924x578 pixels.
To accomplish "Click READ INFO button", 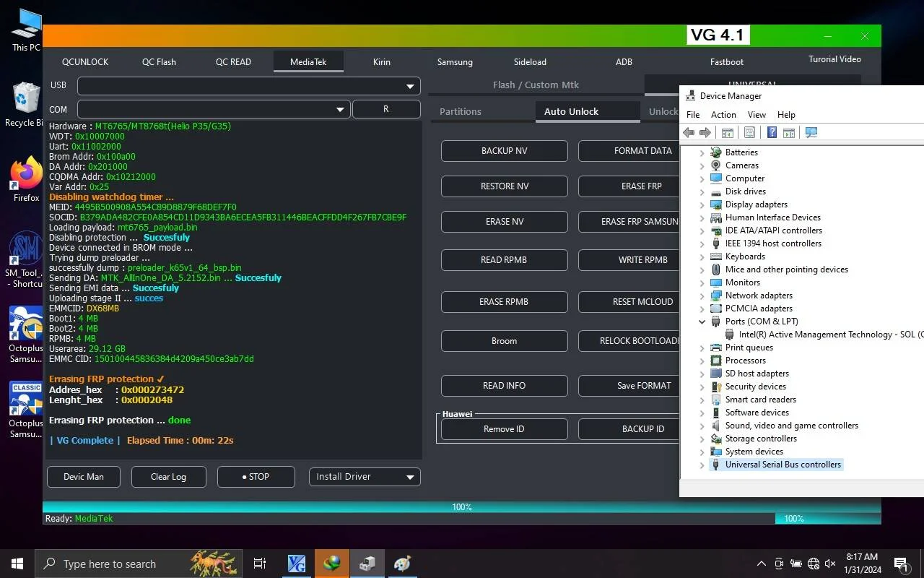I will [505, 386].
